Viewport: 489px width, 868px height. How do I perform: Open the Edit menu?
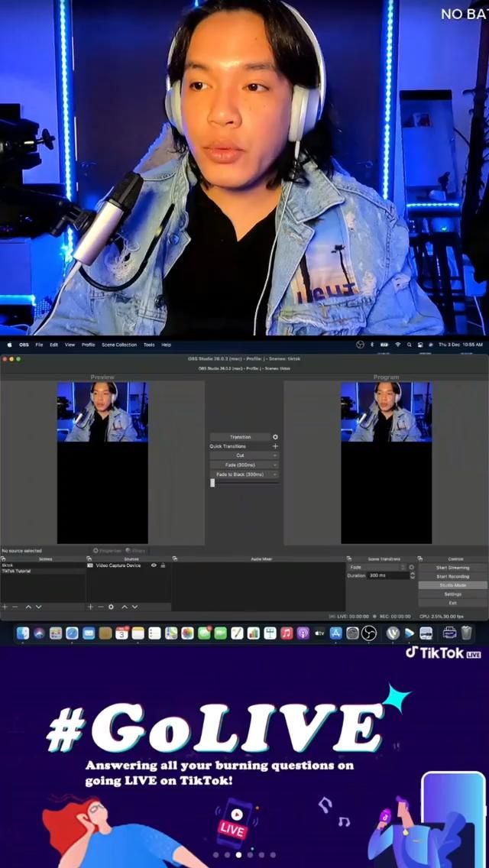[53, 345]
